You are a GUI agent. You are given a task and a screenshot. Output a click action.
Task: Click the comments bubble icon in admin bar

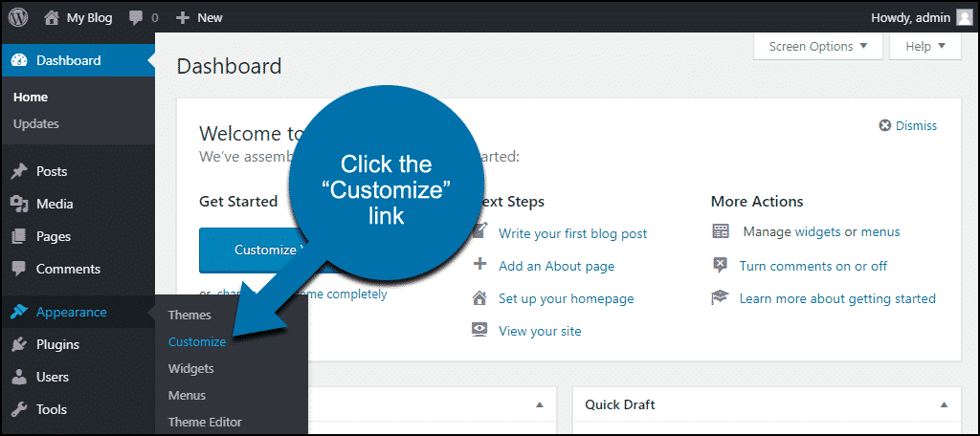click(x=136, y=18)
